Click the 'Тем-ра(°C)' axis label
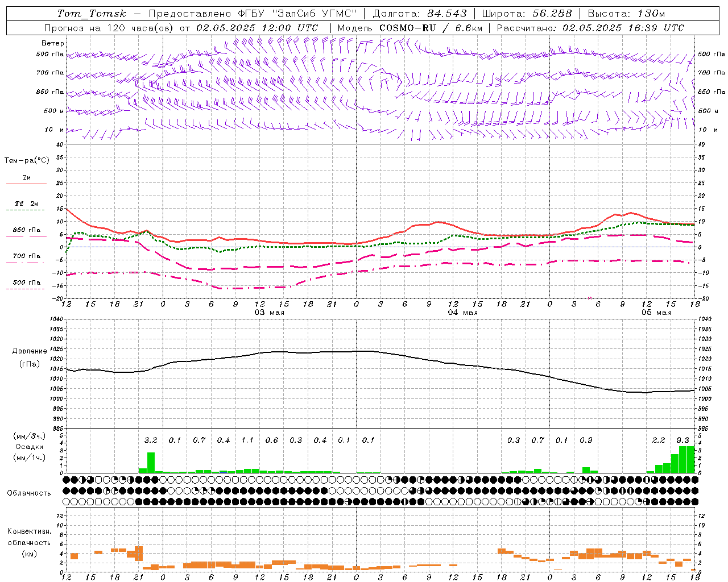 (x=27, y=160)
